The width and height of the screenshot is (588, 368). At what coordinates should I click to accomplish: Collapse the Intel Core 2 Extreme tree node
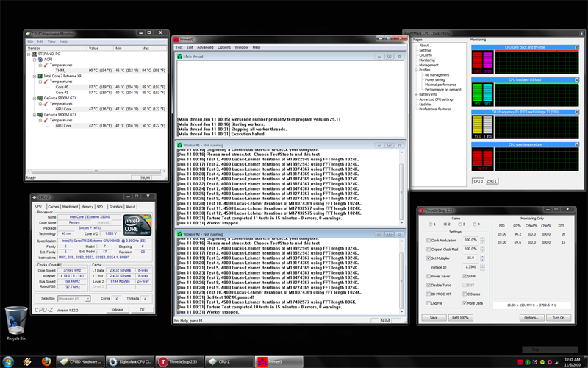click(x=35, y=76)
